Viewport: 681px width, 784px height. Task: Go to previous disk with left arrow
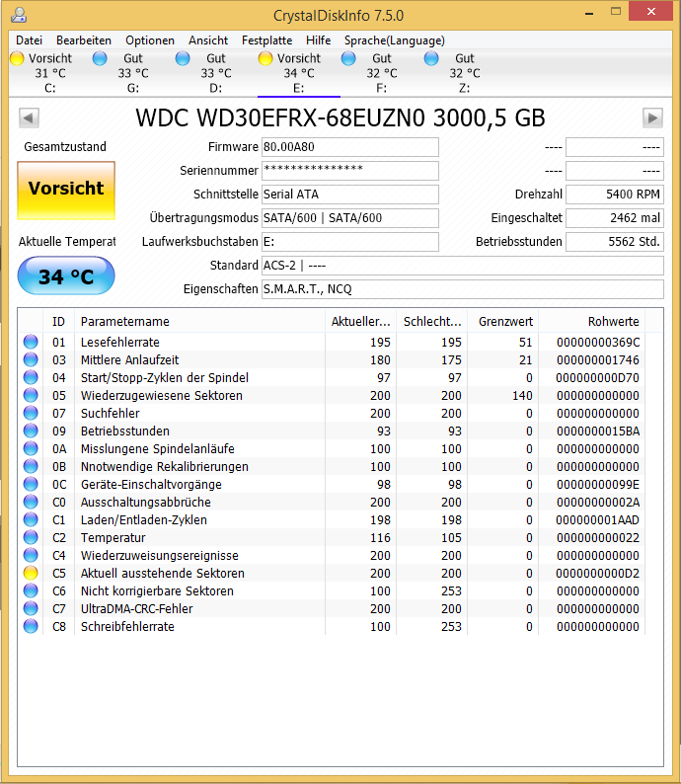29,118
